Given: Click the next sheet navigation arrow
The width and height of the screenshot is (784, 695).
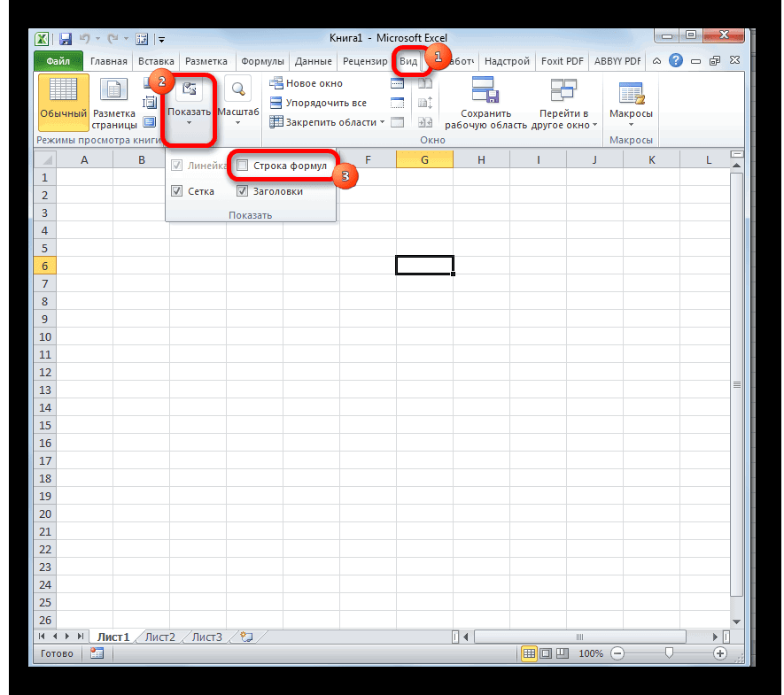Looking at the screenshot, I should tap(67, 637).
